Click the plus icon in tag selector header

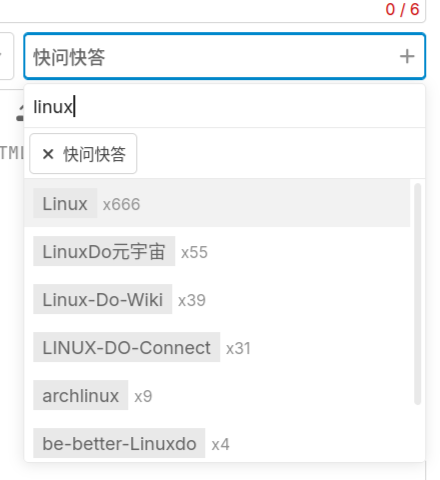pyautogui.click(x=407, y=56)
